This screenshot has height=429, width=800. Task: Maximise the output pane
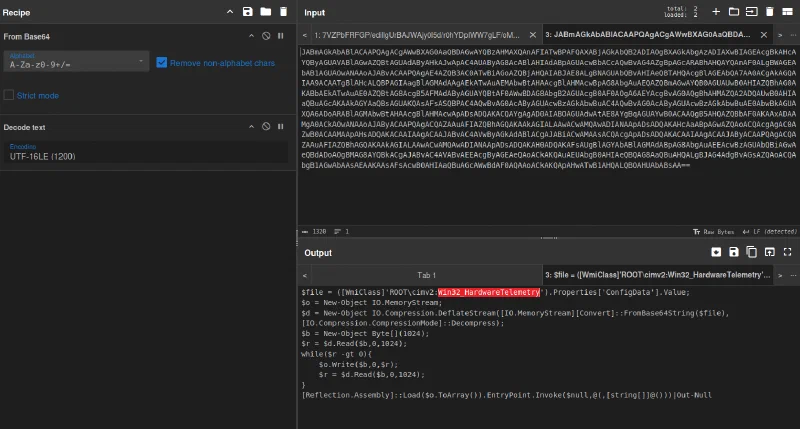[788, 251]
